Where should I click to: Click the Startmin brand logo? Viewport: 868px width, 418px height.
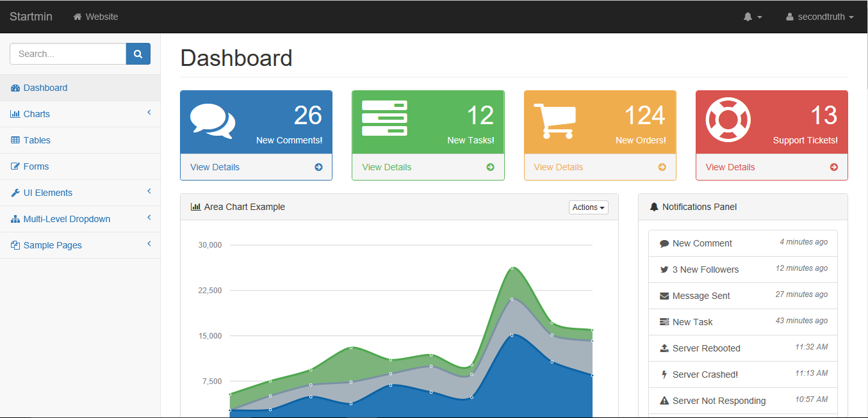(x=31, y=17)
